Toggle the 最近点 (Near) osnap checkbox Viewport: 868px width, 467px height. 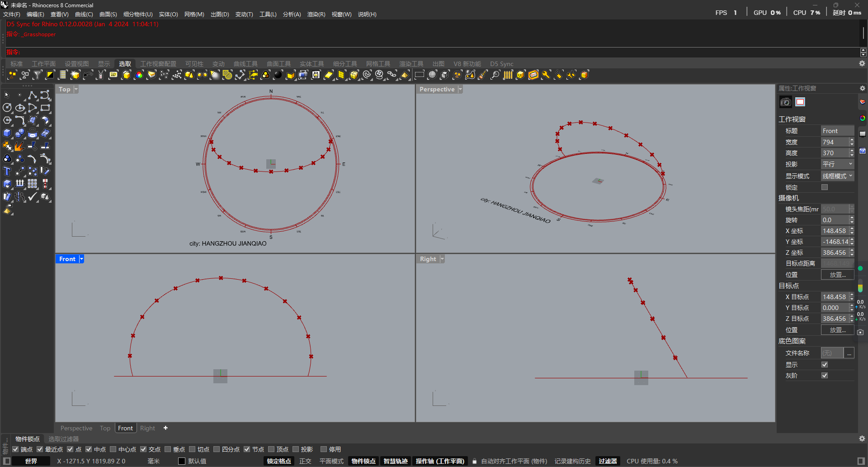(x=40, y=449)
